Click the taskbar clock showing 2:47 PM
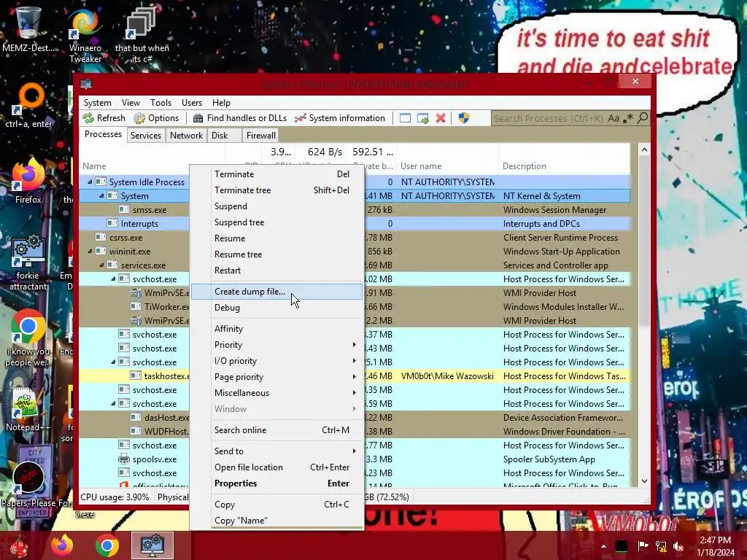The height and width of the screenshot is (560, 747). tap(715, 546)
